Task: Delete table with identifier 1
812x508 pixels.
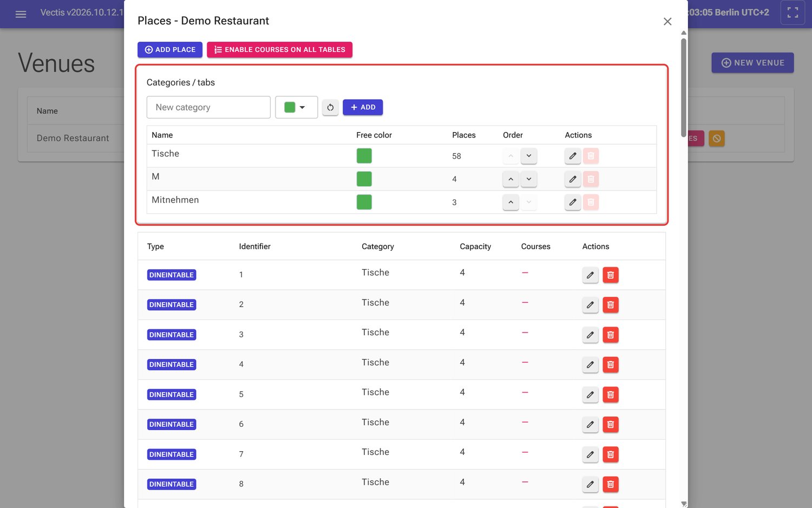Action: click(611, 275)
